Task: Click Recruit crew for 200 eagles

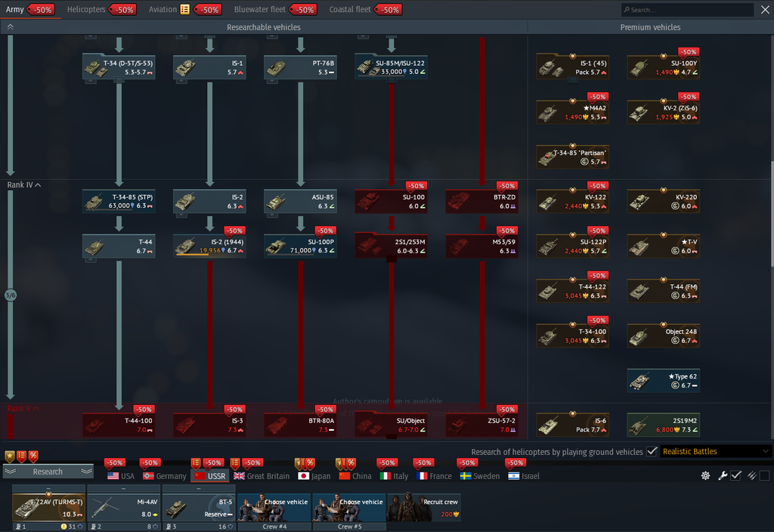Action: [425, 507]
